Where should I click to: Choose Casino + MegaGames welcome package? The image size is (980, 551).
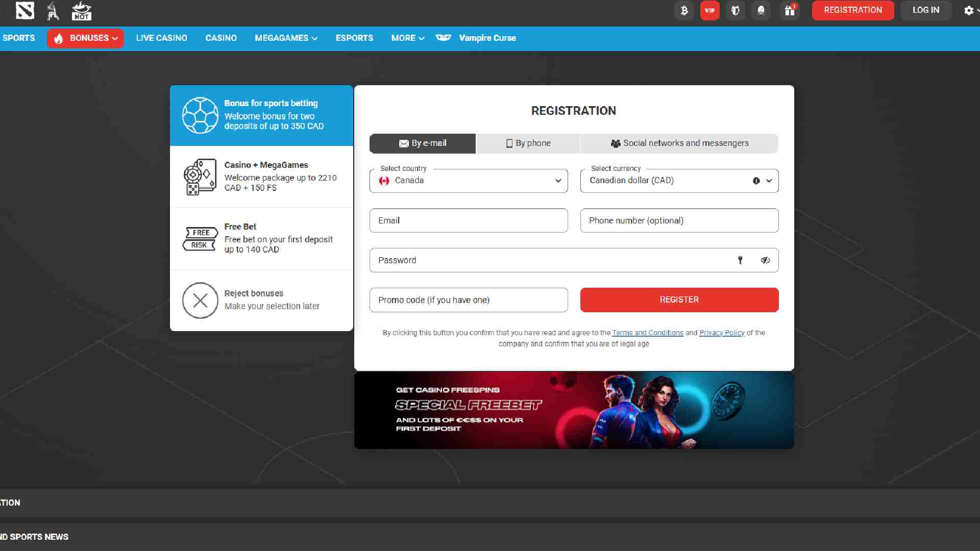click(261, 177)
